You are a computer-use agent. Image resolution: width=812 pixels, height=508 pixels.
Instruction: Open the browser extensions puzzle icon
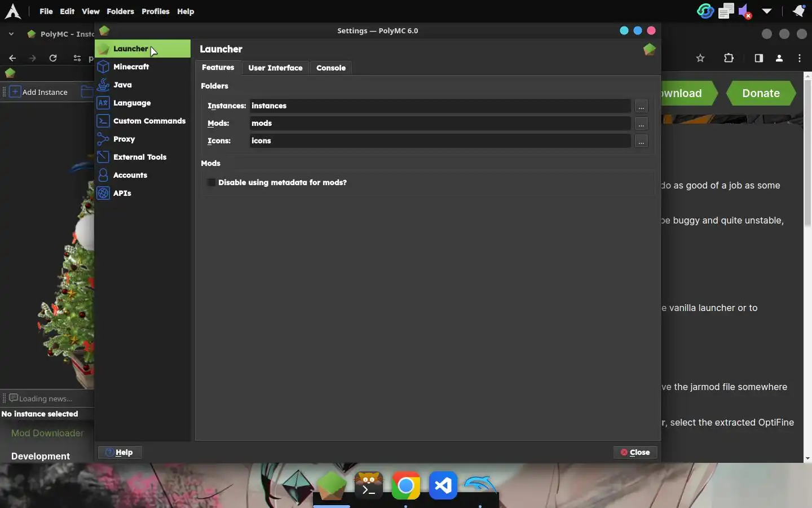click(729, 58)
